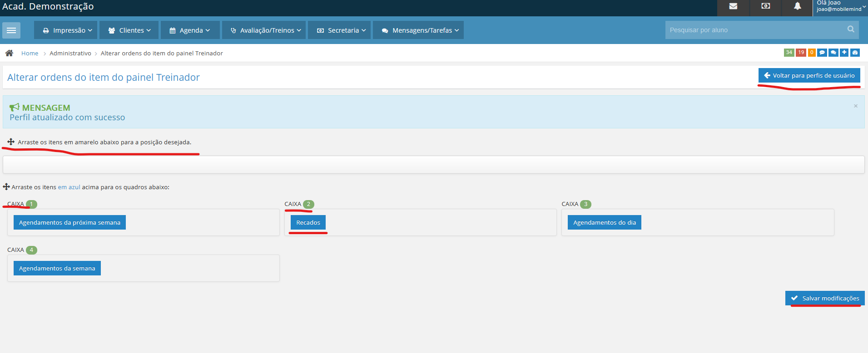The width and height of the screenshot is (868, 353).
Task: Click the home icon in breadcrumb
Action: click(x=9, y=53)
